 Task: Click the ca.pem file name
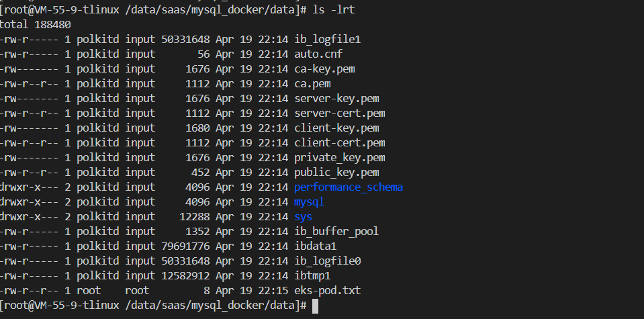click(312, 84)
